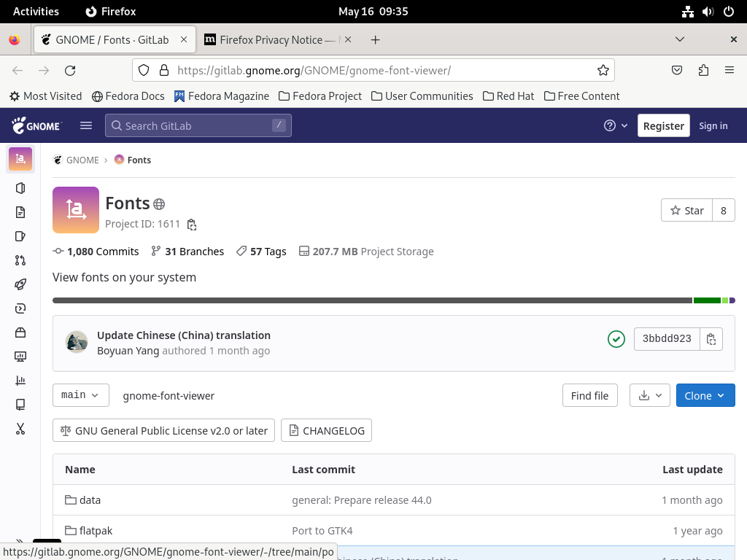This screenshot has width=747, height=560.
Task: Star the Fonts project
Action: pos(686,211)
